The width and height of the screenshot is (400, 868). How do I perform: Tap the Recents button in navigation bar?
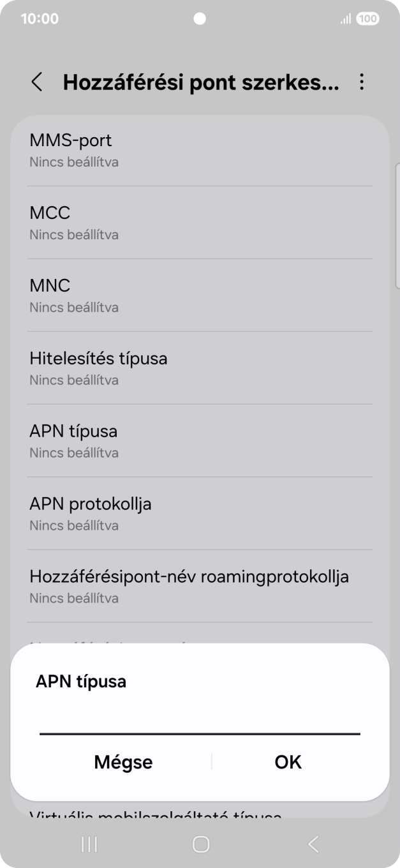(x=88, y=842)
